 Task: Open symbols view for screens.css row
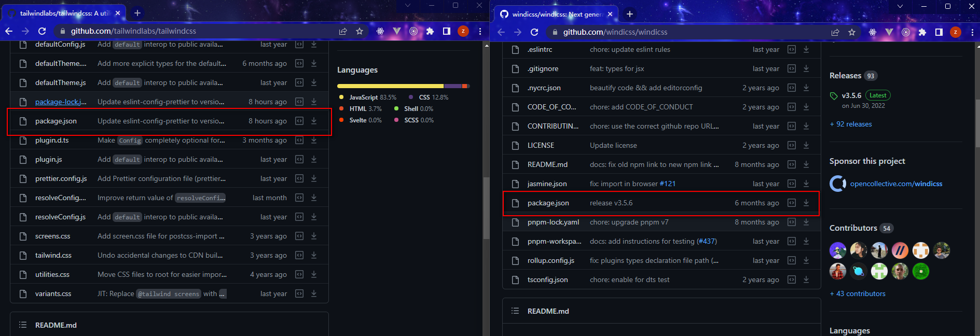[299, 236]
